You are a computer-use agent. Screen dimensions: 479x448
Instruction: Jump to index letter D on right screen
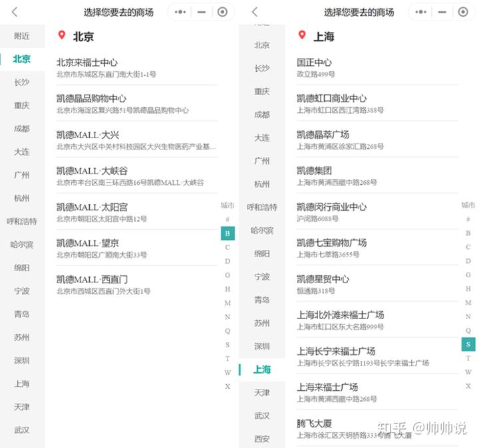468,261
